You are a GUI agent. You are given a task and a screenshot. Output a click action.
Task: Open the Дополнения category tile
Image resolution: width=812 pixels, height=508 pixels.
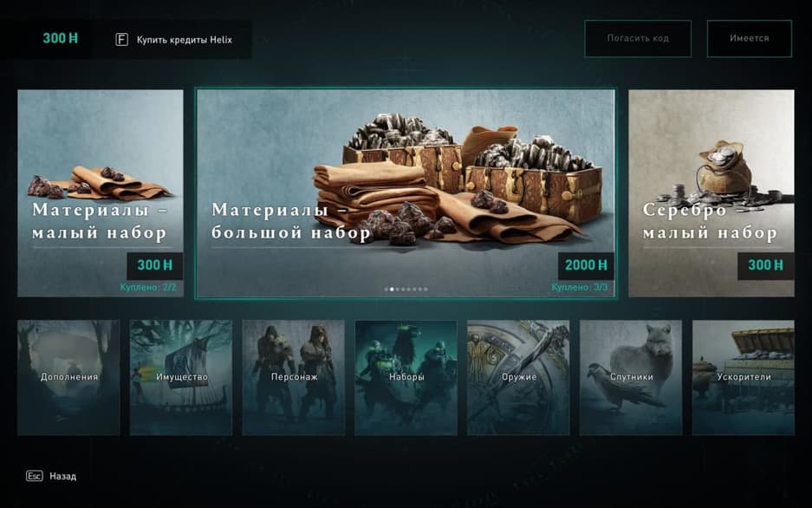[x=68, y=377]
